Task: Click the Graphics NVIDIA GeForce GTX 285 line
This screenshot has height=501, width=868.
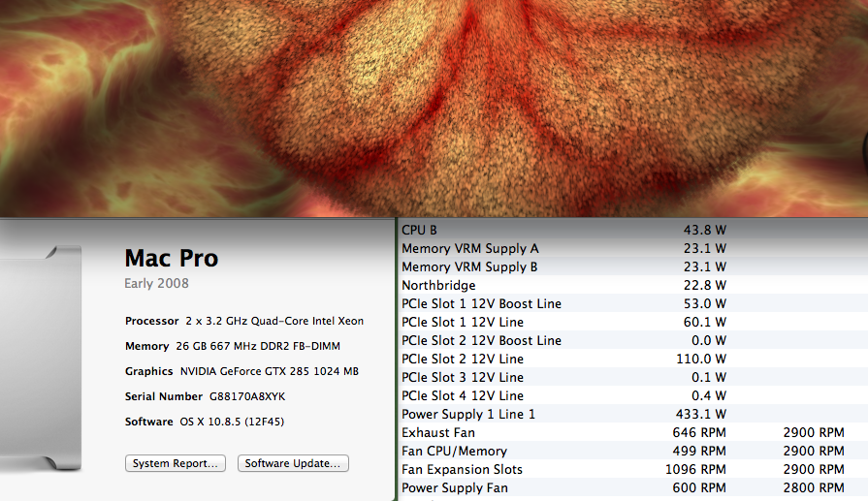Action: coord(241,371)
